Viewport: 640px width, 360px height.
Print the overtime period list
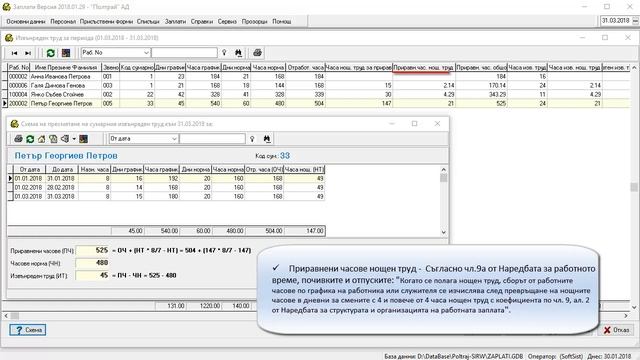point(257,53)
